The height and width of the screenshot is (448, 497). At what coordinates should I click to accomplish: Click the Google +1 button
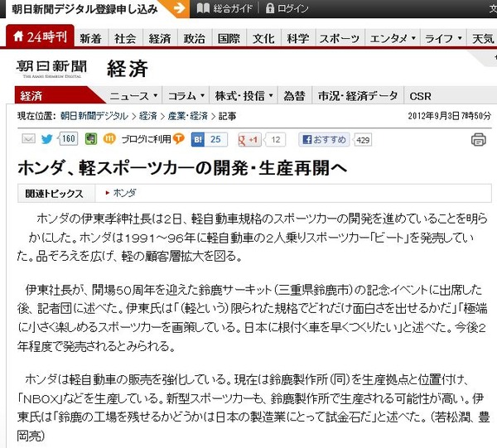click(249, 140)
